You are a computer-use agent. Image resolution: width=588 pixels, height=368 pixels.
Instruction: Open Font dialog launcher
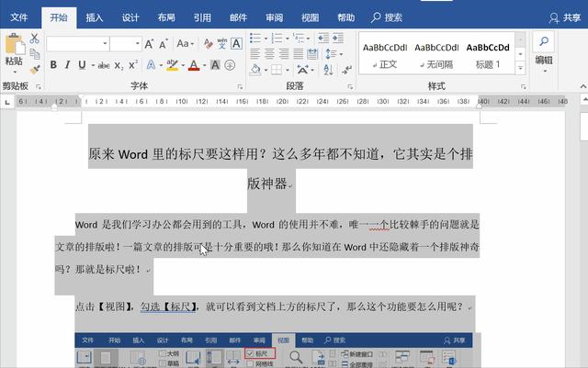coord(240,86)
